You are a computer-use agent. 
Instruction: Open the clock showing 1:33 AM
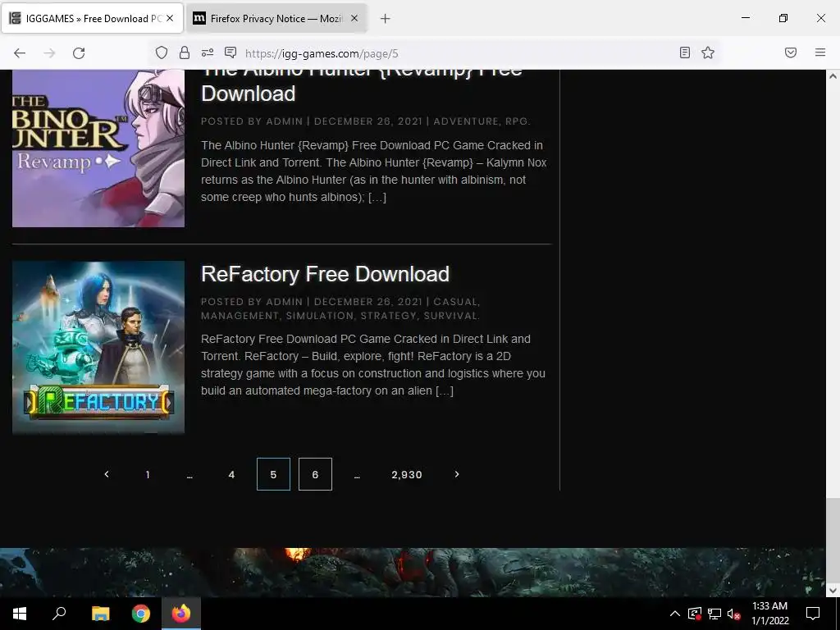[769, 614]
